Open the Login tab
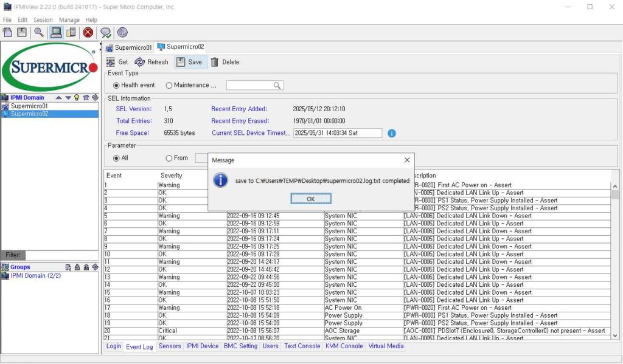The image size is (623, 364). [114, 346]
